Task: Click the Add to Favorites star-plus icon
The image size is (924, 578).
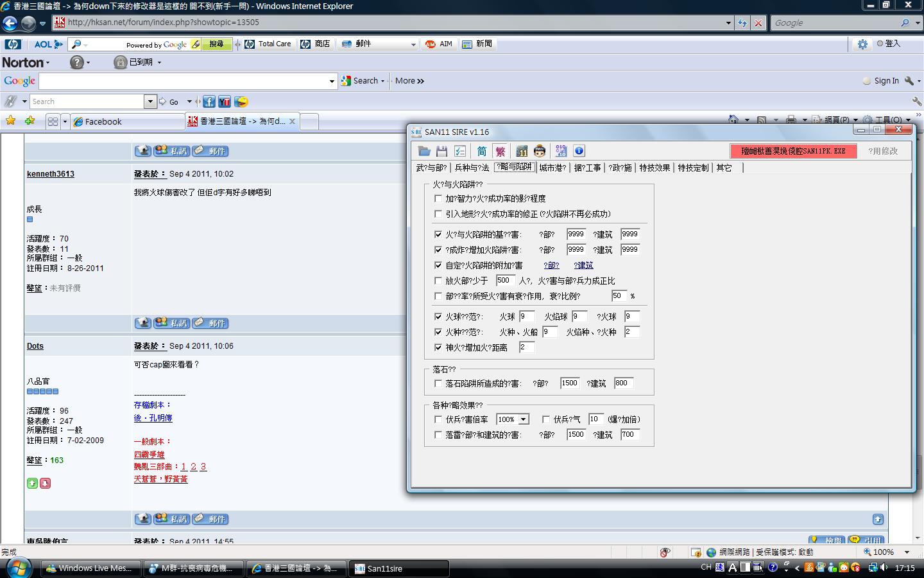Action: tap(30, 121)
